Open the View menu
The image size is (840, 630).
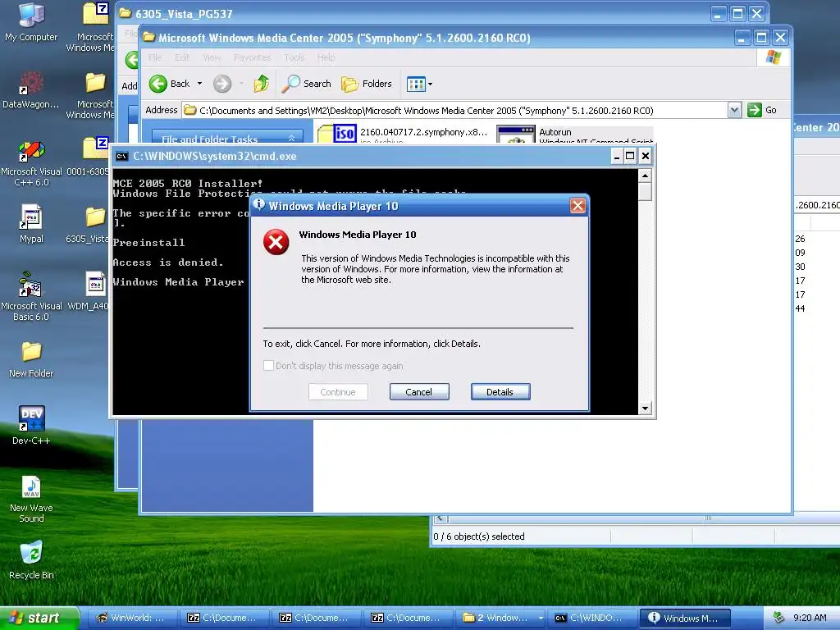click(x=212, y=57)
